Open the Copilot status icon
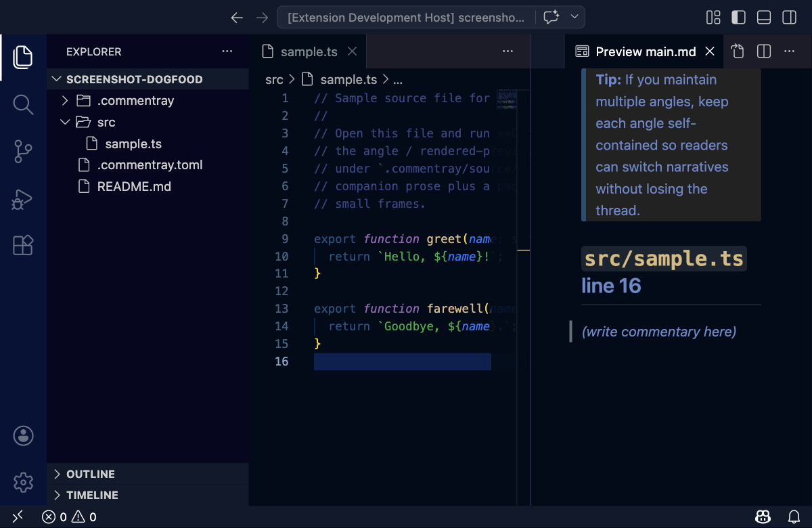The image size is (812, 528). click(x=763, y=516)
